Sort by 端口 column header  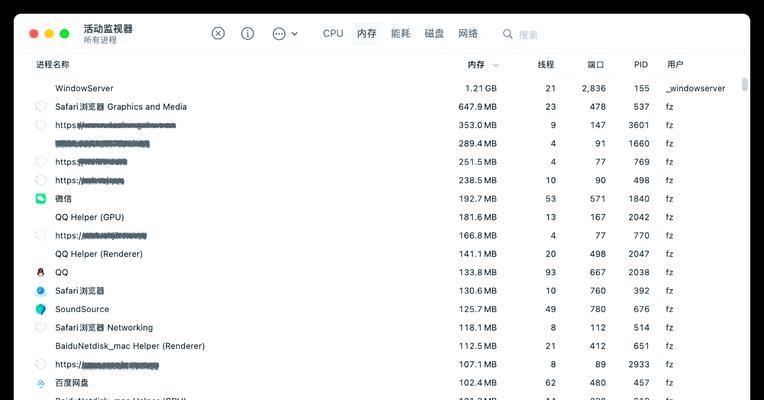tap(595, 64)
